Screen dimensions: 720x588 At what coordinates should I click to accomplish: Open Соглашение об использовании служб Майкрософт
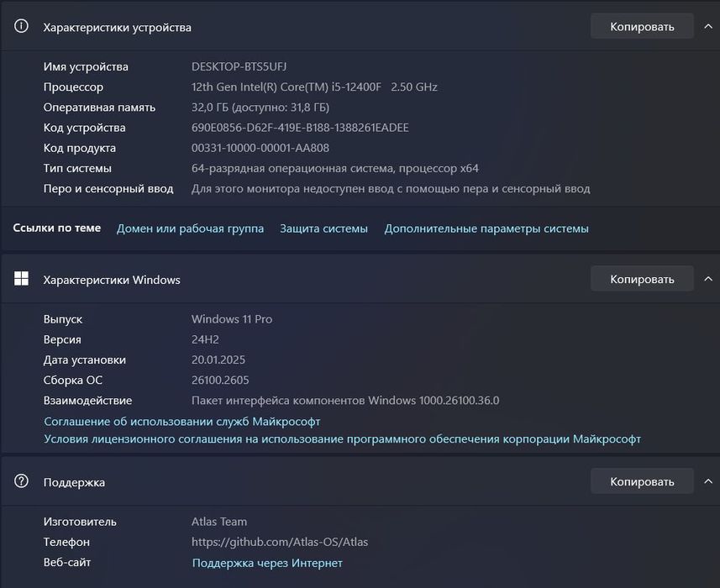pyautogui.click(x=181, y=422)
